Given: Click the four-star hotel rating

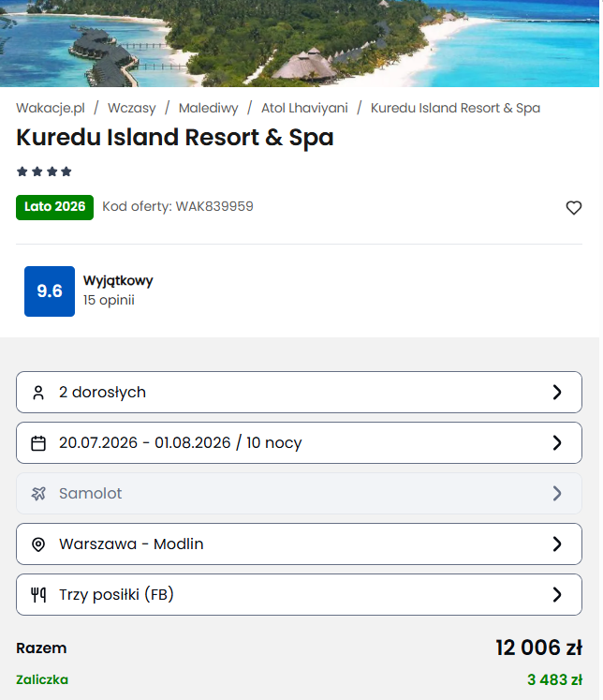Looking at the screenshot, I should [44, 171].
